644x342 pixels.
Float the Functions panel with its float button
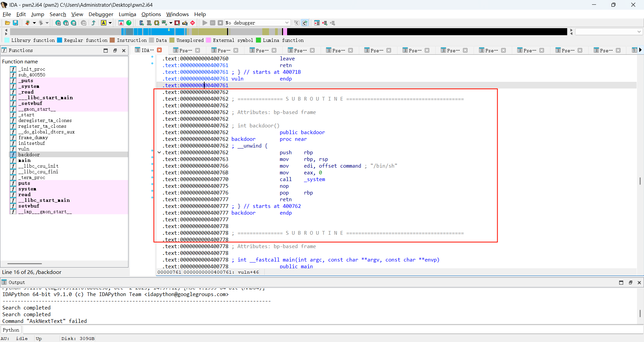click(115, 51)
